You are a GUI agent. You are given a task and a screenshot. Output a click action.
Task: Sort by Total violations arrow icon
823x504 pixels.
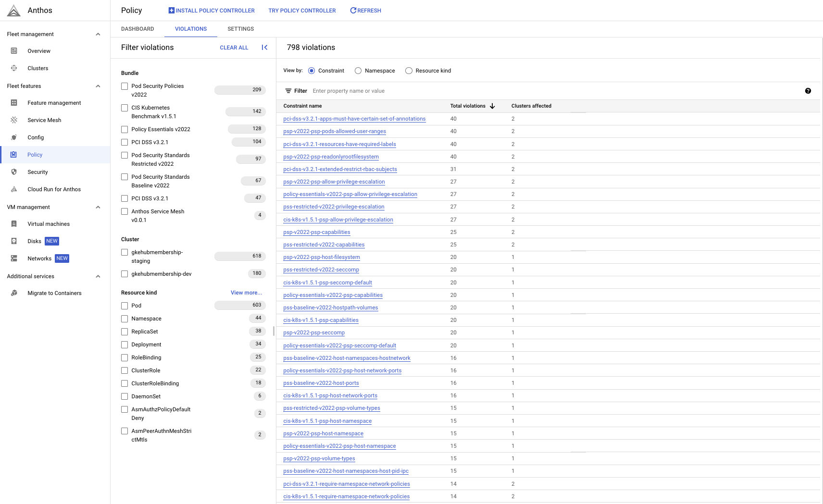pyautogui.click(x=492, y=106)
